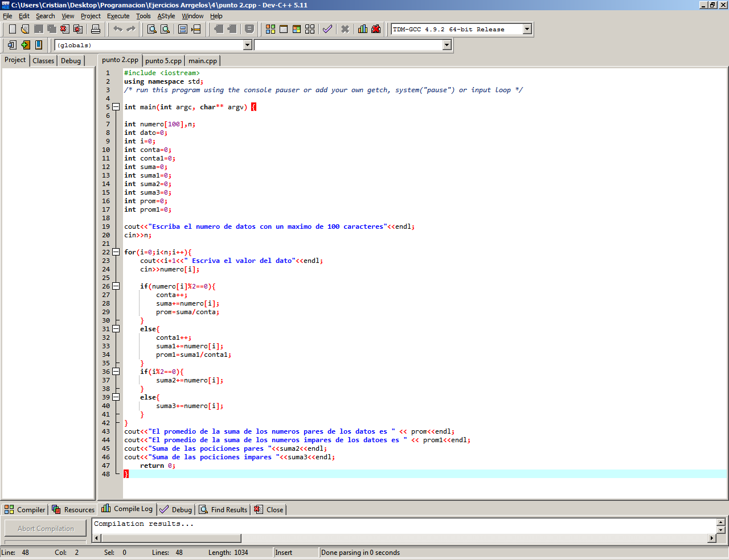
Task: Open the TDM-GCC compiler set dropdown
Action: point(527,29)
